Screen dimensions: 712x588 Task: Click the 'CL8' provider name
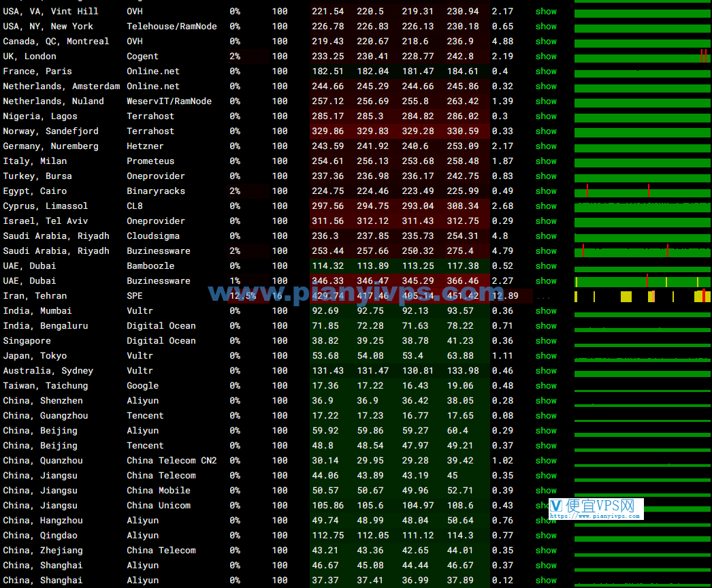click(134, 206)
